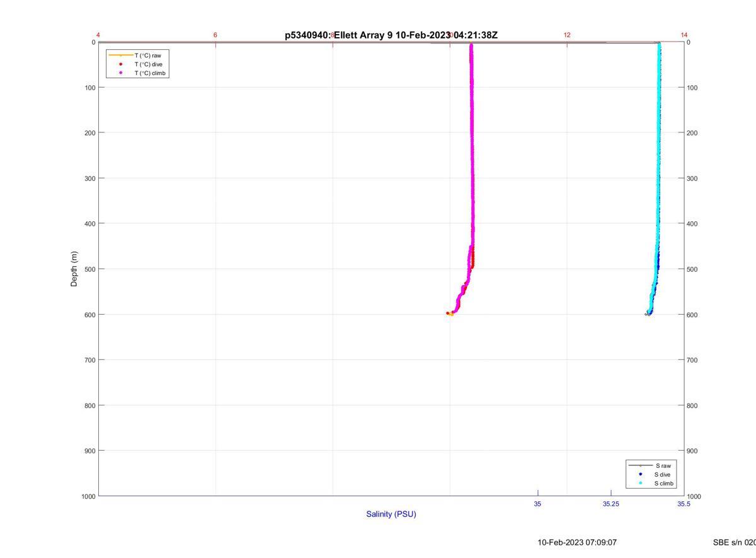Click the orange line sample for T raw

120,55
